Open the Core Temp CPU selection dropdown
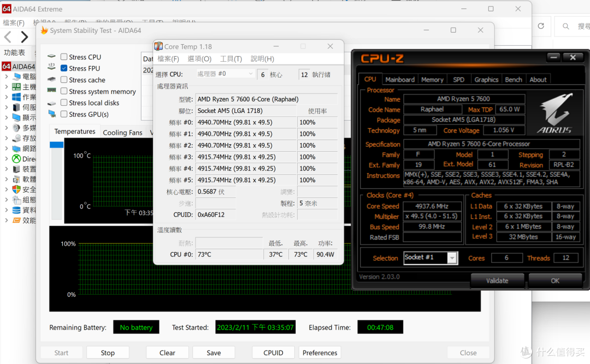The height and width of the screenshot is (364, 590). tap(226, 74)
